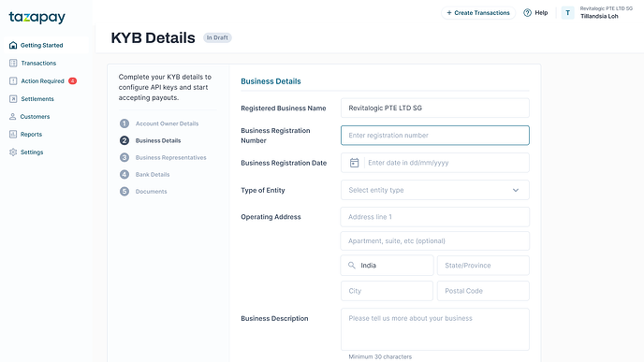This screenshot has height=362, width=644.
Task: Click the Action Required sidebar icon
Action: click(13, 80)
